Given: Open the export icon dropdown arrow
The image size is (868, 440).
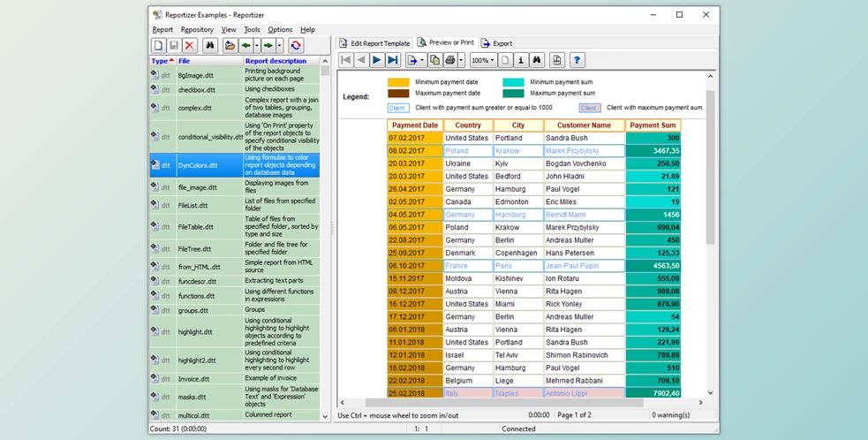Looking at the screenshot, I should coord(422,60).
